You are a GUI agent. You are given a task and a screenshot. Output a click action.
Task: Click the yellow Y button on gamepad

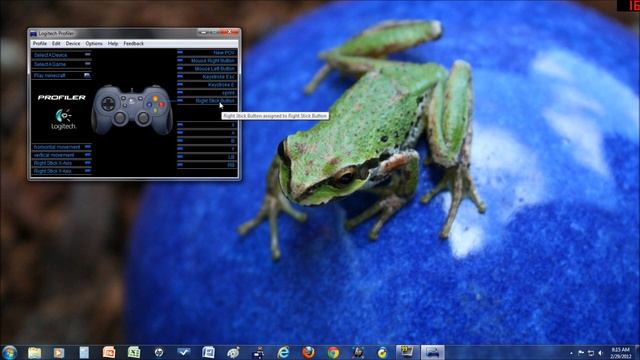click(155, 98)
